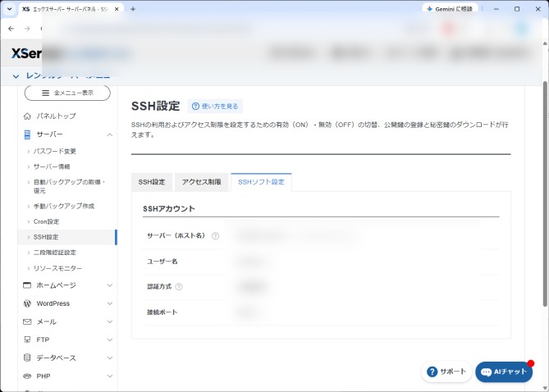Viewport: 549px width, 392px height.
Task: Switch to the アクセス制限 tab
Action: 201,182
